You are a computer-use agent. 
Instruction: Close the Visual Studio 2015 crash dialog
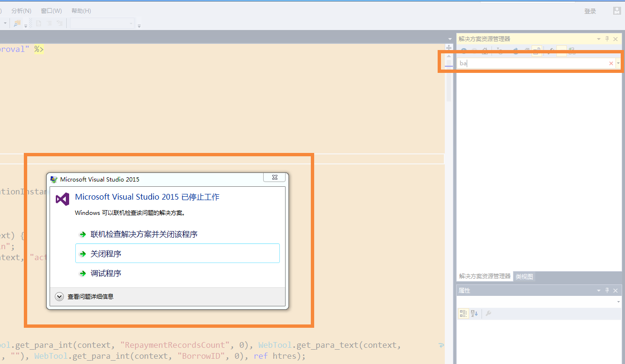275,177
